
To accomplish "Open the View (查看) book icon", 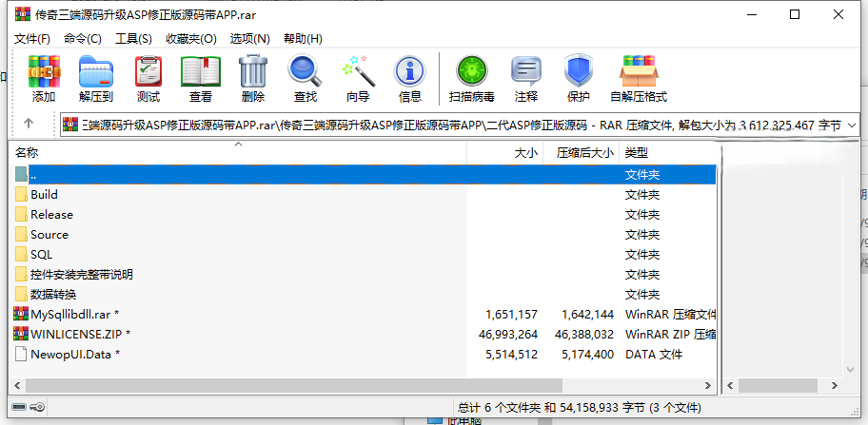I will [x=200, y=79].
